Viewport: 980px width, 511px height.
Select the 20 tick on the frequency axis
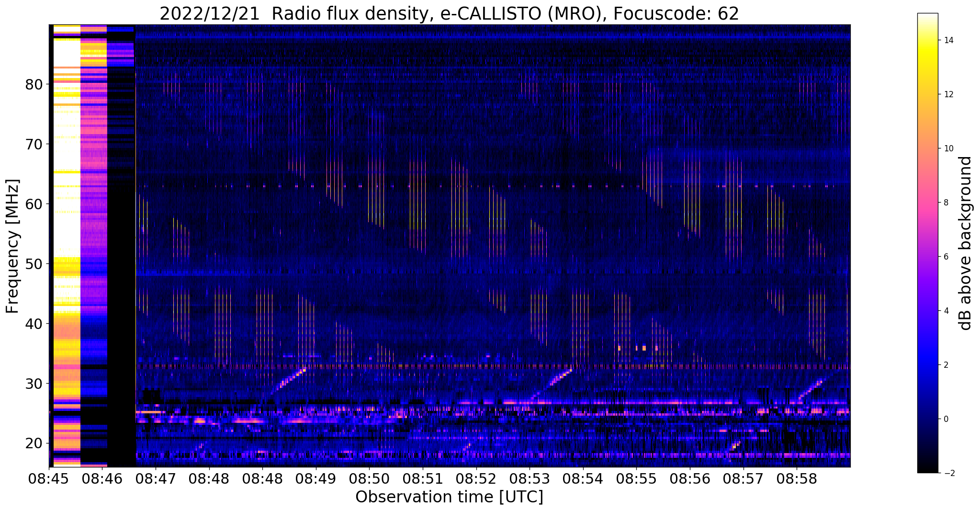pos(34,443)
